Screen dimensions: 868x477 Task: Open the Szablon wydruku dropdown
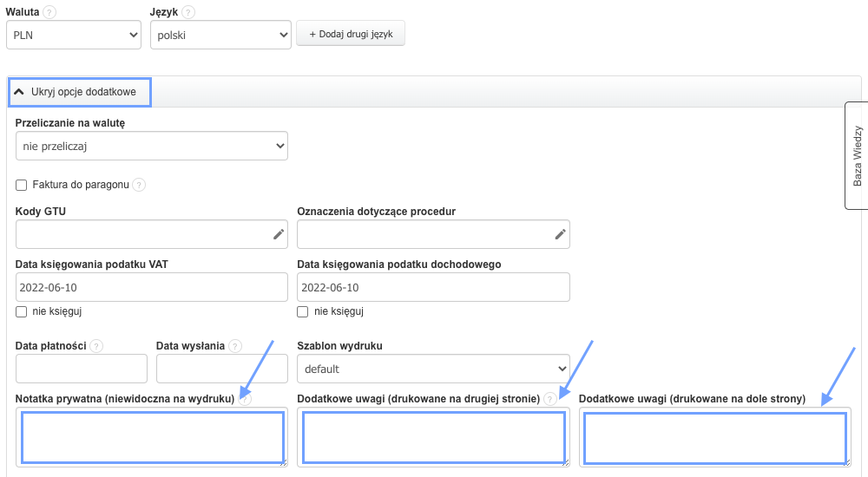click(x=433, y=369)
